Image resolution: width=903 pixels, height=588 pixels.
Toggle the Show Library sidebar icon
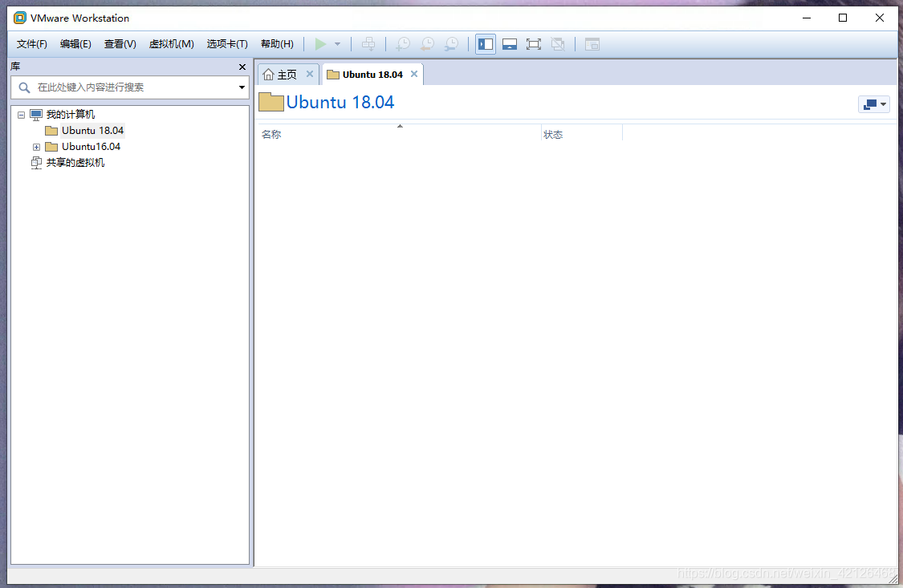(x=486, y=44)
